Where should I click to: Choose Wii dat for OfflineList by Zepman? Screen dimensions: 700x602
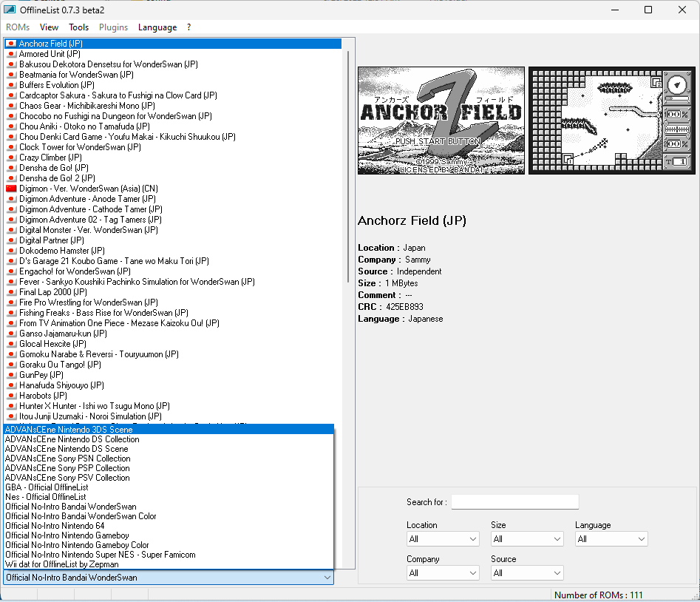coord(169,564)
